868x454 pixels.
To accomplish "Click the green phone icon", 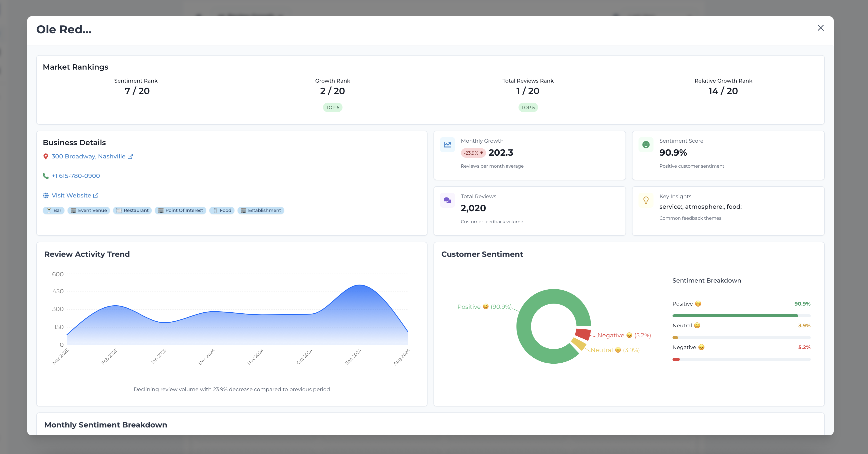I will [x=45, y=176].
